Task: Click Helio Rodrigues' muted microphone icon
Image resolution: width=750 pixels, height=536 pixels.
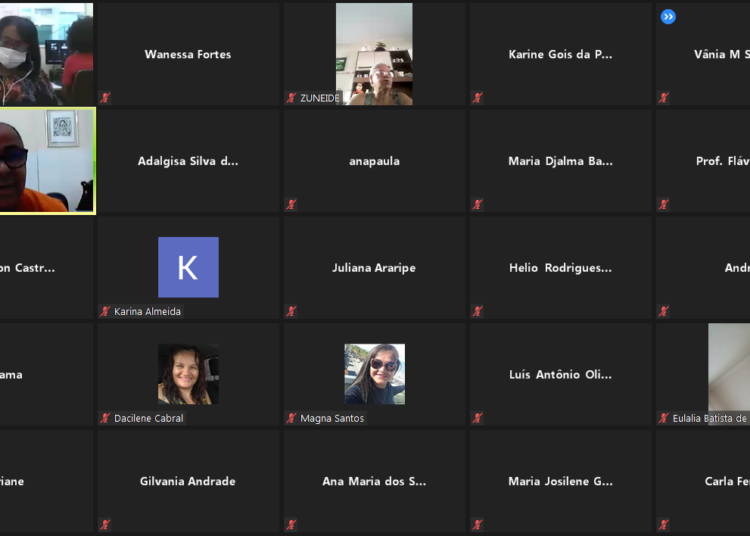Action: coord(478,311)
